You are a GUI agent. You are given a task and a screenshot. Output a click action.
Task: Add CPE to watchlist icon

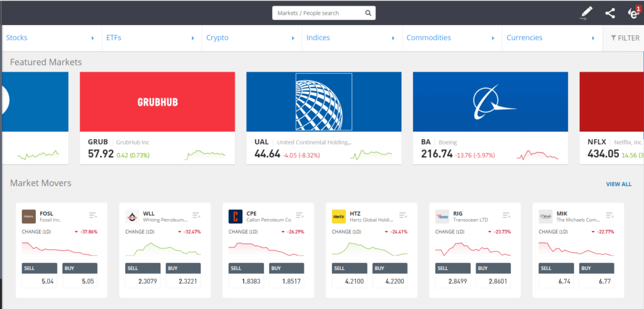pyautogui.click(x=300, y=215)
